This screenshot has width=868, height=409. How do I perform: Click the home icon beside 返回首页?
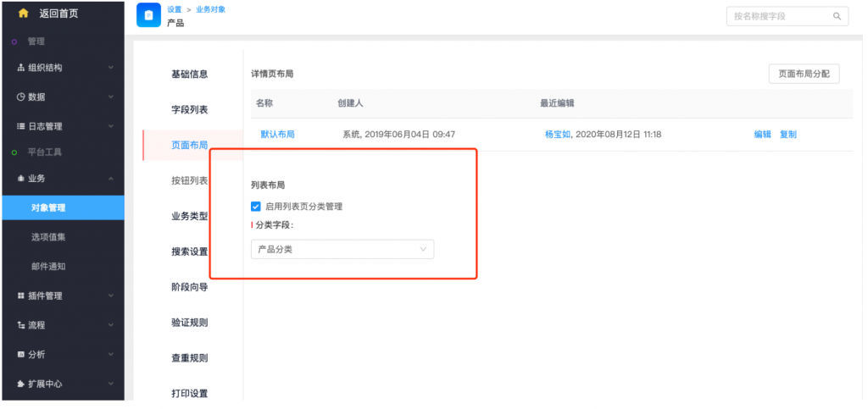24,14
